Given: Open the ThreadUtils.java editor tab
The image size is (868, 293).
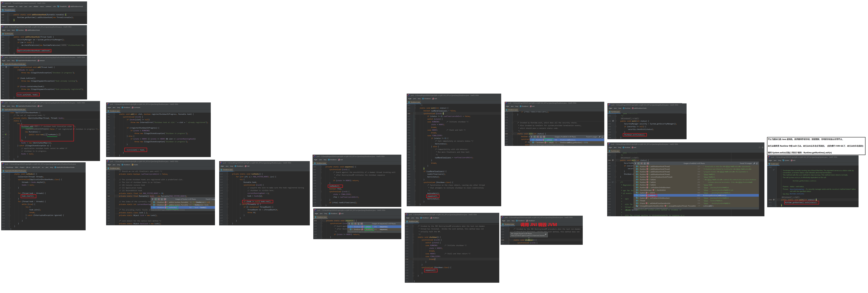Looking at the screenshot, I should (8, 10).
